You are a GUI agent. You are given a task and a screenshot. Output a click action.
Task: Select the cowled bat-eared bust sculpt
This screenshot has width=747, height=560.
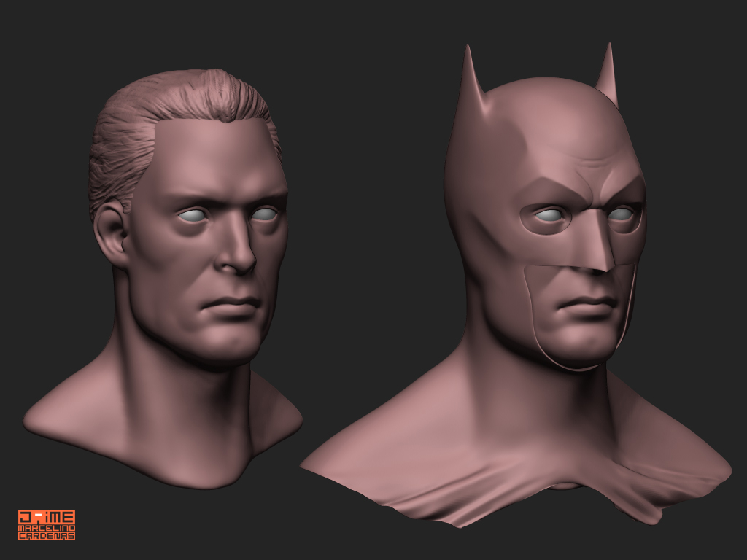(516, 286)
